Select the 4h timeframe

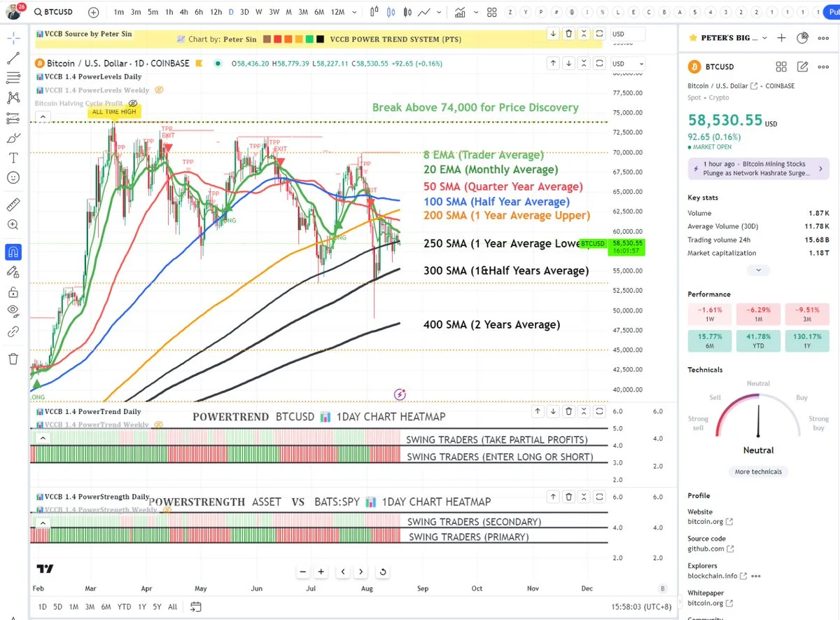[x=183, y=13]
